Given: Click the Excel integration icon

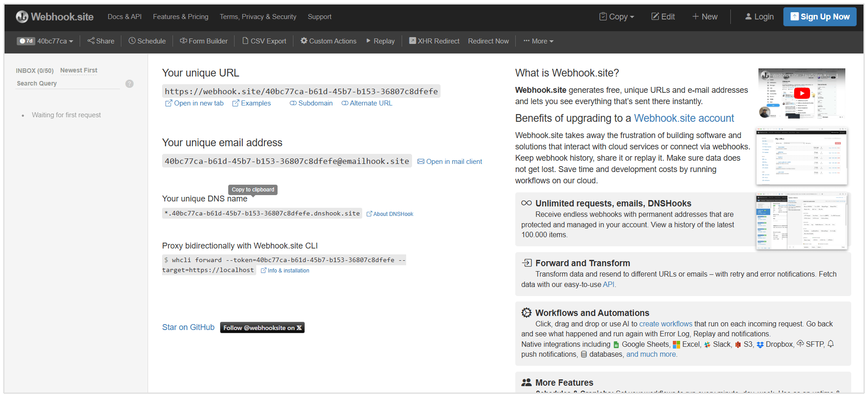Looking at the screenshot, I should coord(676,345).
